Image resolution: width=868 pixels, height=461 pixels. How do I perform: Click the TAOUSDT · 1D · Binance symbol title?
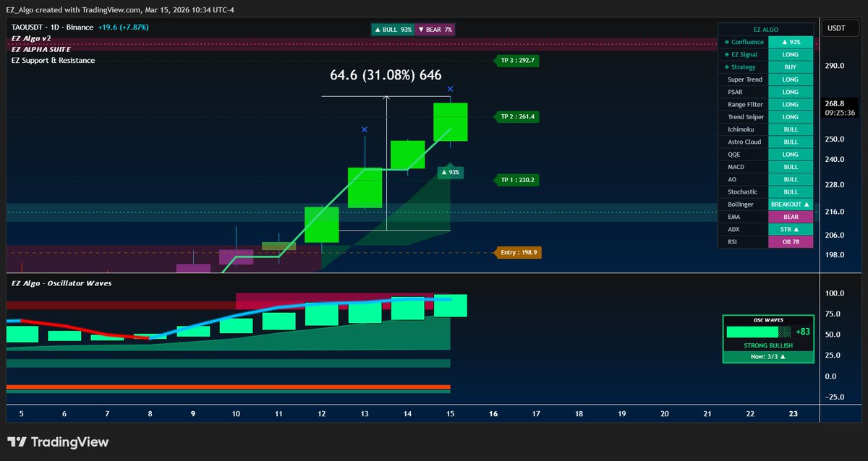coord(53,27)
